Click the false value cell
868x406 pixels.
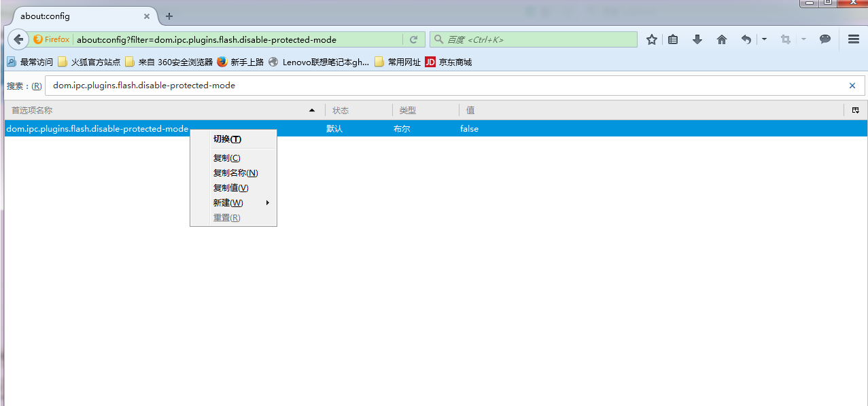click(x=469, y=128)
